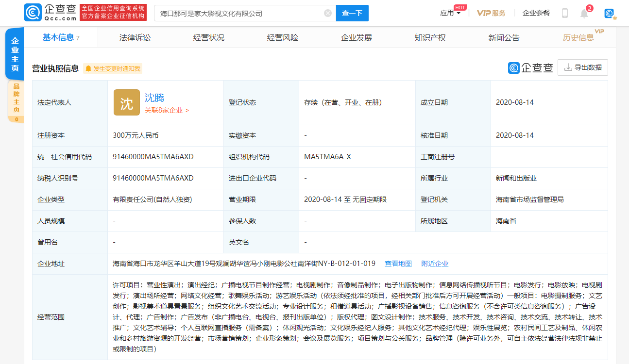
Task: Click the mobile app phone icon
Action: pos(564,13)
